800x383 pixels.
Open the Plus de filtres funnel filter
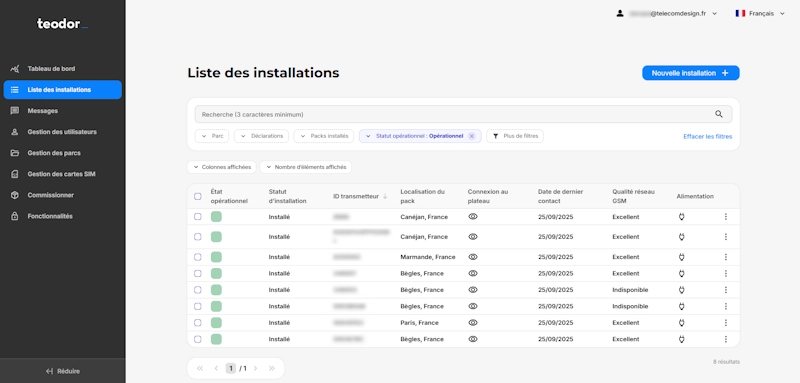[495, 136]
